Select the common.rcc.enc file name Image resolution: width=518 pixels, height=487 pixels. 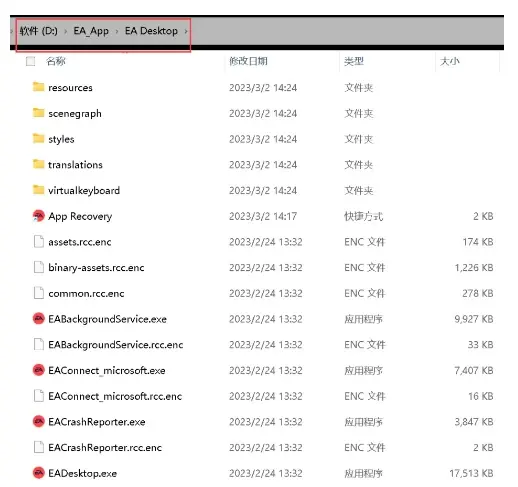(86, 293)
